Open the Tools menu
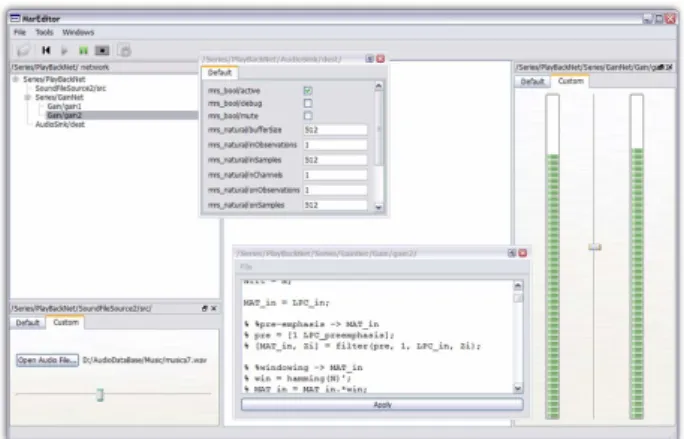 [44, 32]
